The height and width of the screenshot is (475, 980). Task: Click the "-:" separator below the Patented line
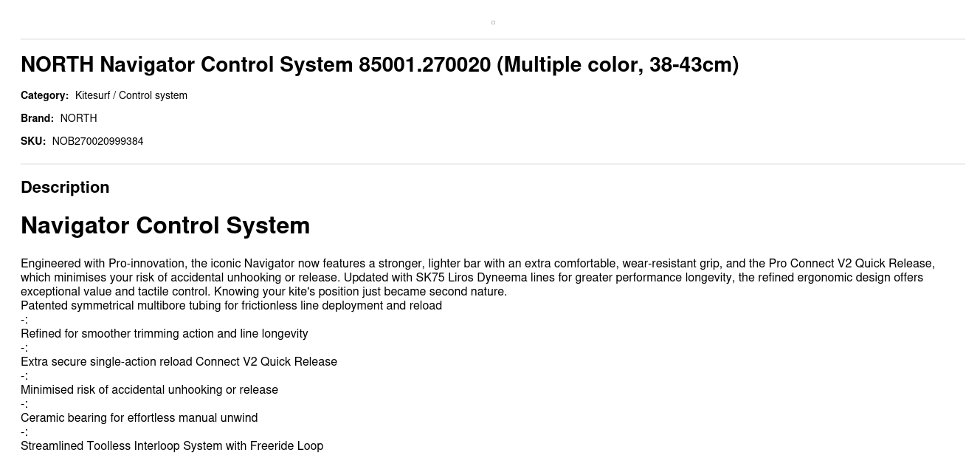click(24, 320)
